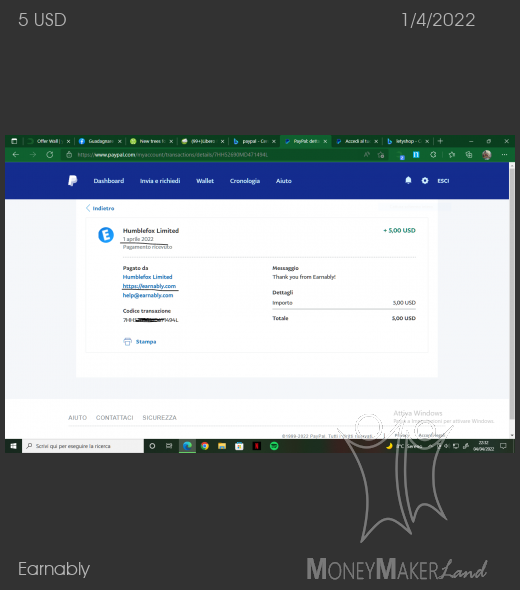Open the Collections icon
The height and width of the screenshot is (590, 520).
pos(469,155)
